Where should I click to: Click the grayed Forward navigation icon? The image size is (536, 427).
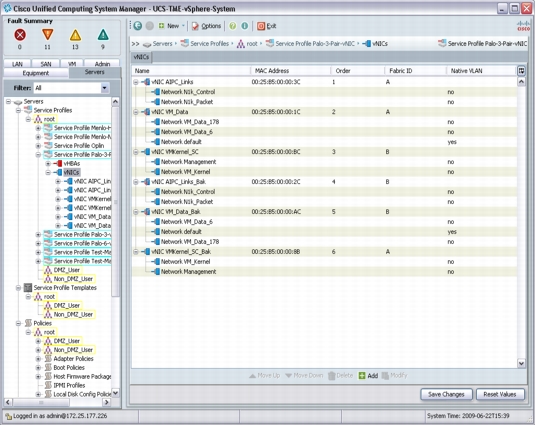pos(149,26)
